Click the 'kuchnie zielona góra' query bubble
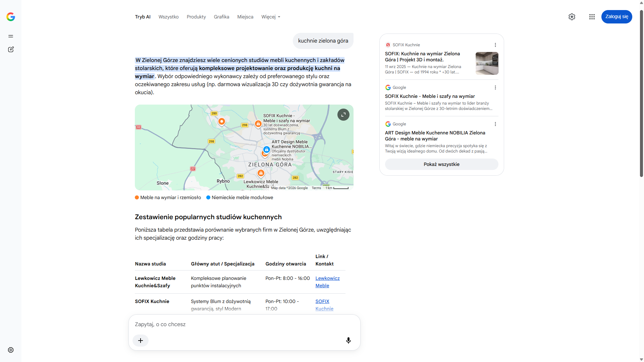This screenshot has width=644, height=362. tap(323, 41)
